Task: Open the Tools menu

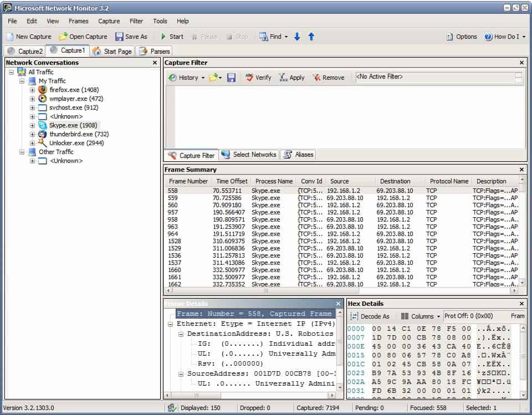Action: pyautogui.click(x=160, y=21)
